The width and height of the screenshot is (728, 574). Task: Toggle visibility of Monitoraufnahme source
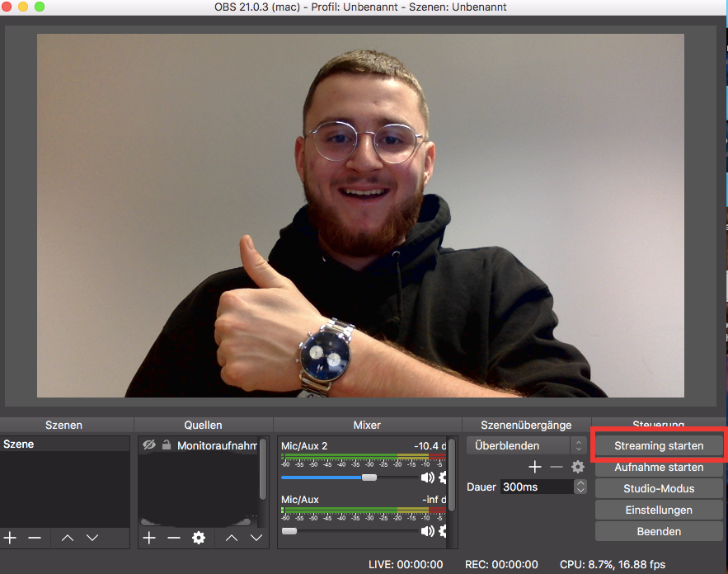click(x=149, y=445)
